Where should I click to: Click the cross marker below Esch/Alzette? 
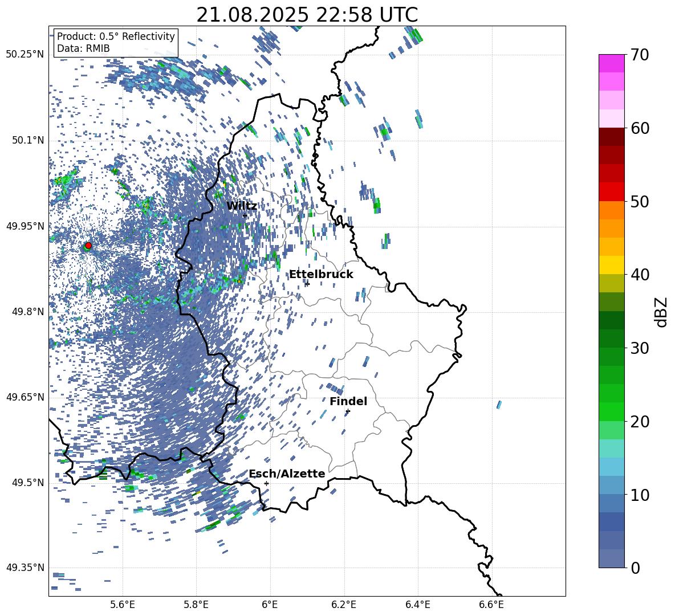click(x=266, y=483)
